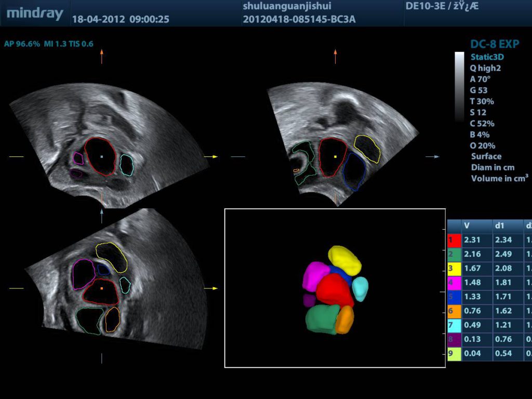
Task: Click the patient name shuluanguanjishui
Action: (x=287, y=6)
